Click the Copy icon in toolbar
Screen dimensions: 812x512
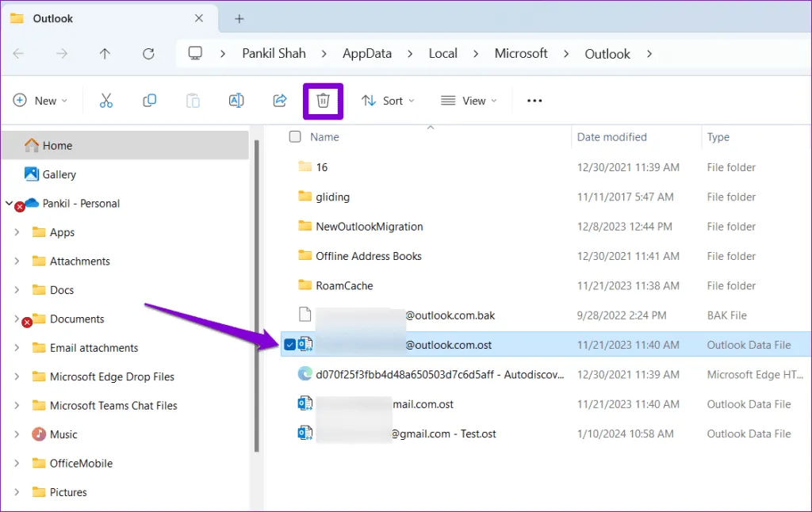pyautogui.click(x=149, y=101)
